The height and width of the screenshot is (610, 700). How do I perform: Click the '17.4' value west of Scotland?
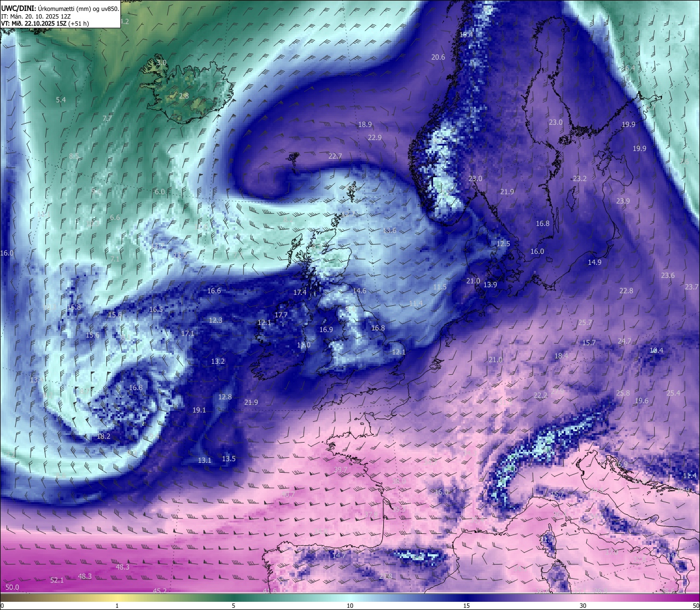300,292
